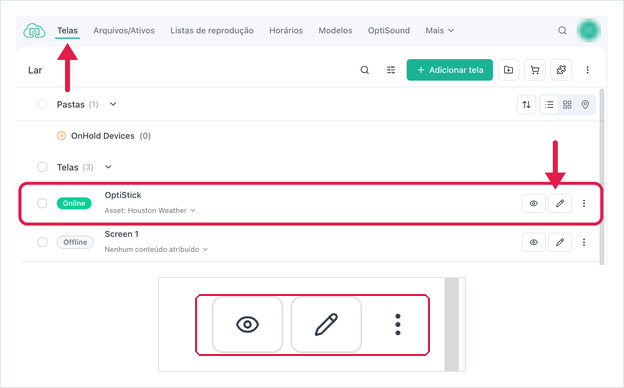Screen dimensions: 624x388
Task: Select the OptiStick row checkbox
Action: (x=42, y=203)
